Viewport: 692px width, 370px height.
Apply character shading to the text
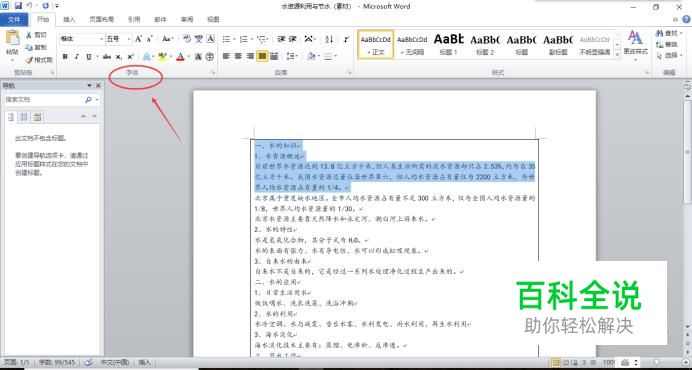coord(198,57)
